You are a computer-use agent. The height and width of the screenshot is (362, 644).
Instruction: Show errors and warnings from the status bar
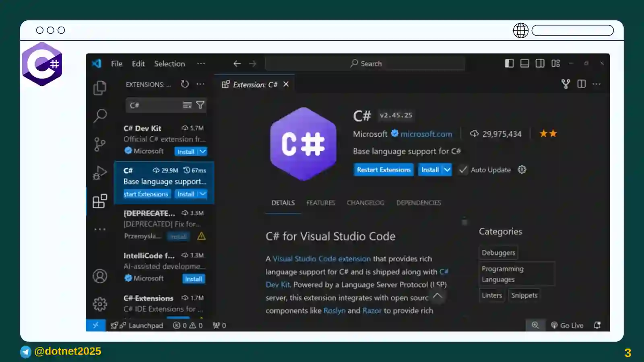[188, 325]
